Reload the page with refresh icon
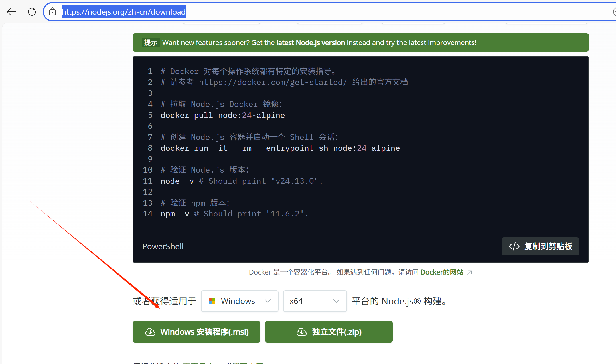The height and width of the screenshot is (364, 616). [32, 12]
